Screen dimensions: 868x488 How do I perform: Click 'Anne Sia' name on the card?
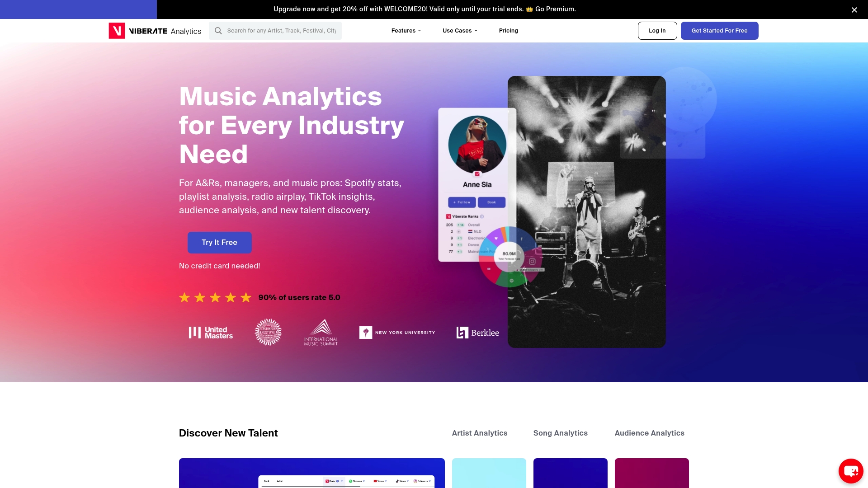tap(477, 184)
